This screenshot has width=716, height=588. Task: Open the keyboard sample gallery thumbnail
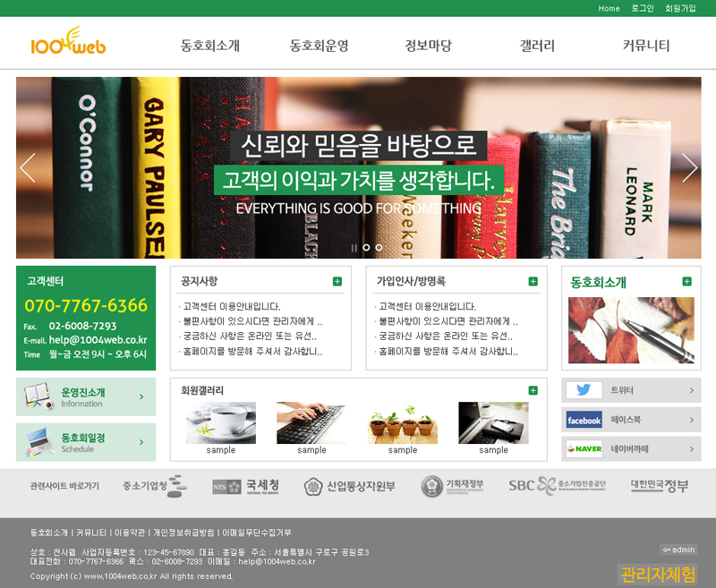(x=311, y=423)
